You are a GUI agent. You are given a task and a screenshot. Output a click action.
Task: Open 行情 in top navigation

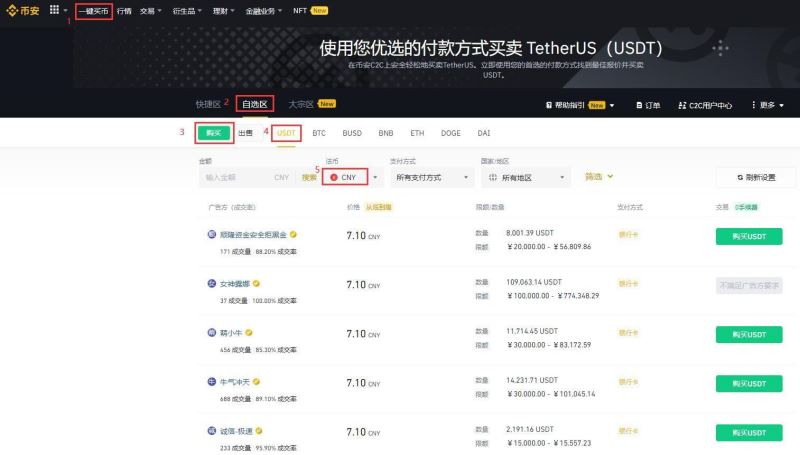click(124, 11)
